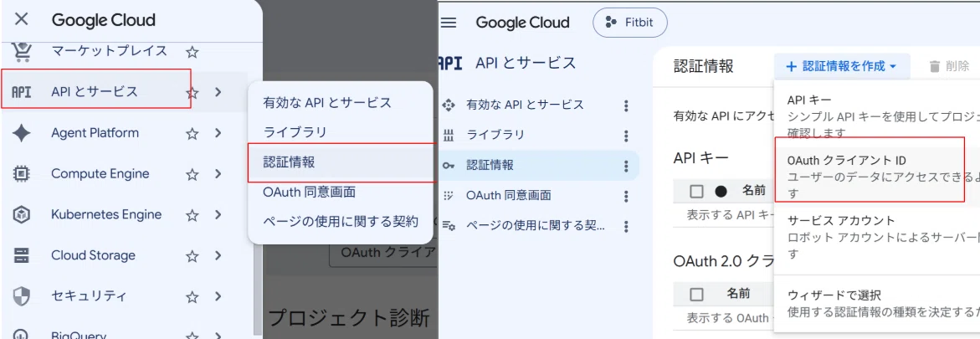Open the Fitbit project selector
Image resolution: width=980 pixels, height=339 pixels.
tap(630, 23)
